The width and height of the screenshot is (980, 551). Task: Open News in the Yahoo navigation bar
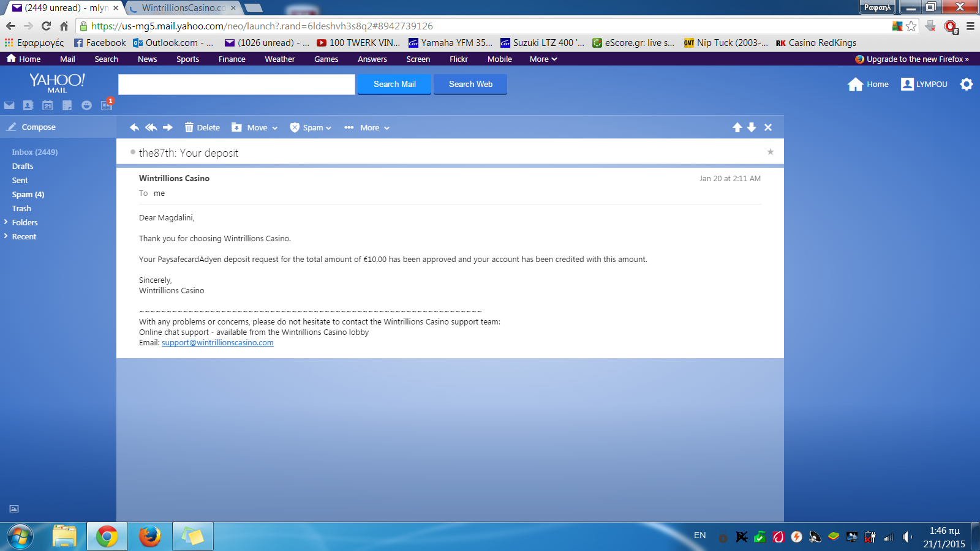click(148, 59)
